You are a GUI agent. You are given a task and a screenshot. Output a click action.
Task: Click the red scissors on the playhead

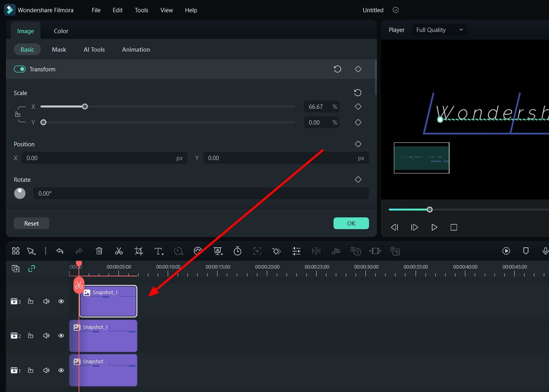pos(79,285)
